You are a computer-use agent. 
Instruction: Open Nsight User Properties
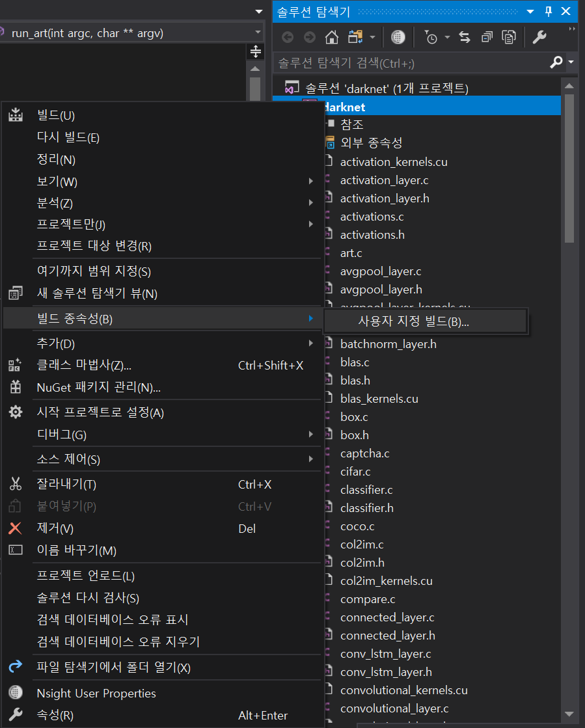[163, 693]
